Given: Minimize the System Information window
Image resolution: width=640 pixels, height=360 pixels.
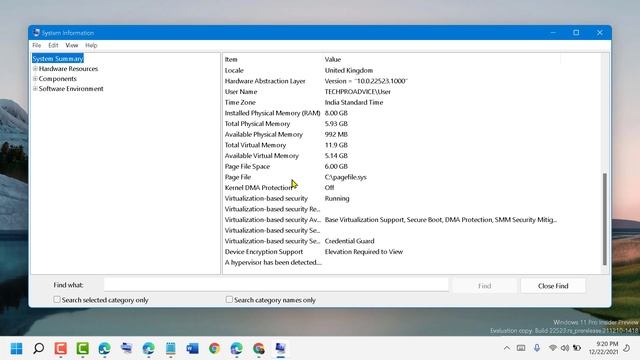Looking at the screenshot, I should coord(553,33).
